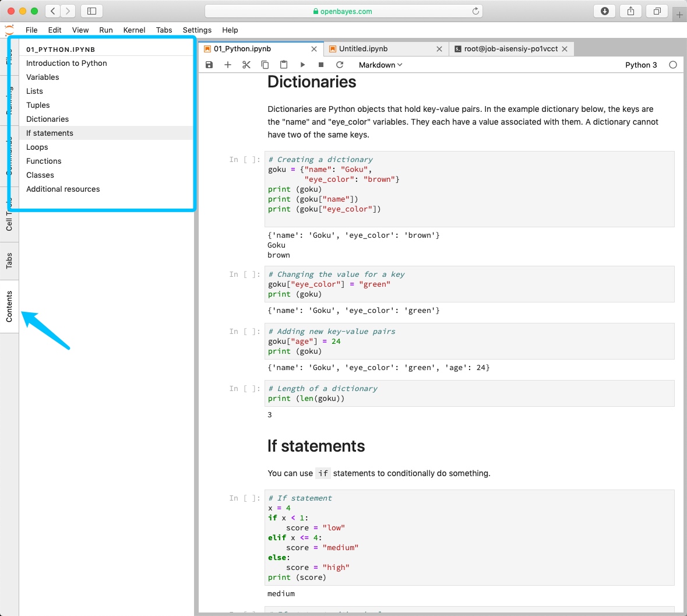Open the Contents side panel tab
This screenshot has width=687, height=616.
click(9, 307)
